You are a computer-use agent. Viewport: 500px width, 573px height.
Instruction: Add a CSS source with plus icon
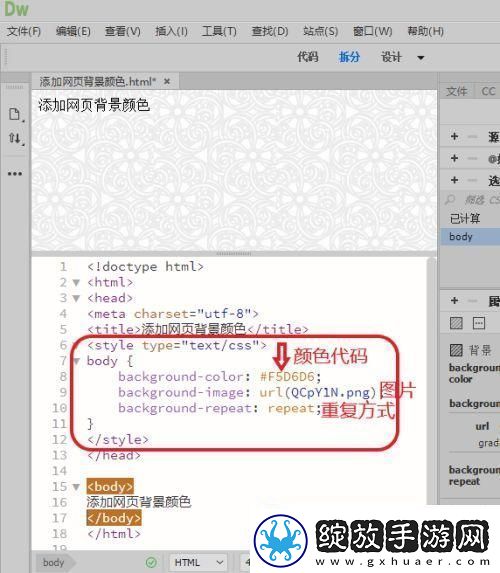pos(454,137)
